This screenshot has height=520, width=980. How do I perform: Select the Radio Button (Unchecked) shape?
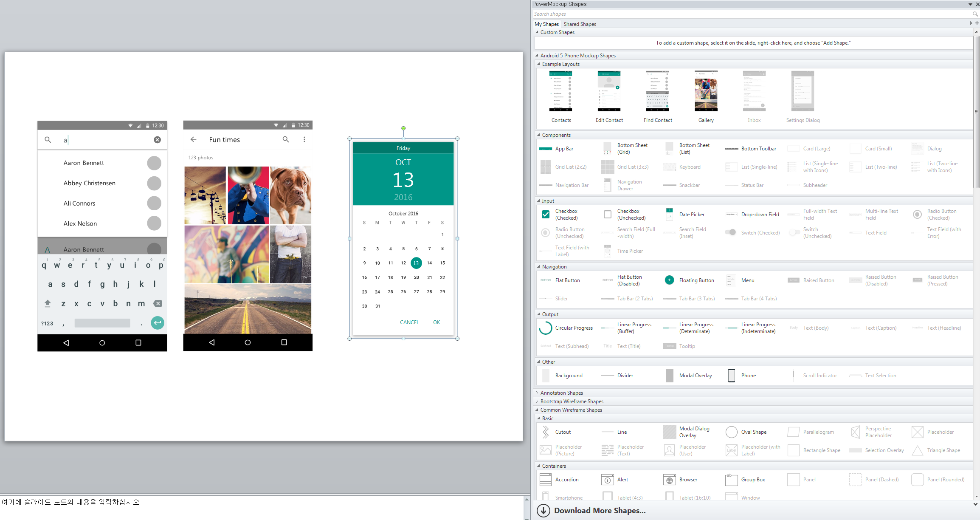click(563, 233)
